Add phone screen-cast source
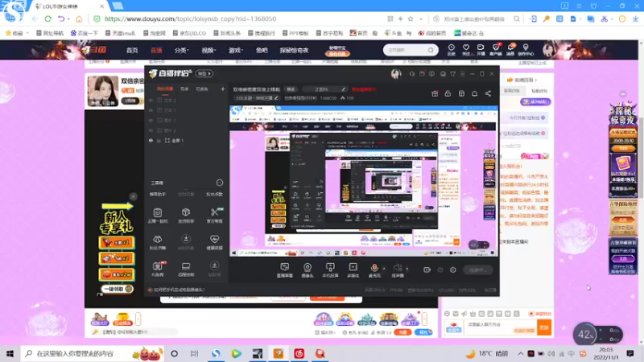This screenshot has height=362, width=644. tap(330, 269)
